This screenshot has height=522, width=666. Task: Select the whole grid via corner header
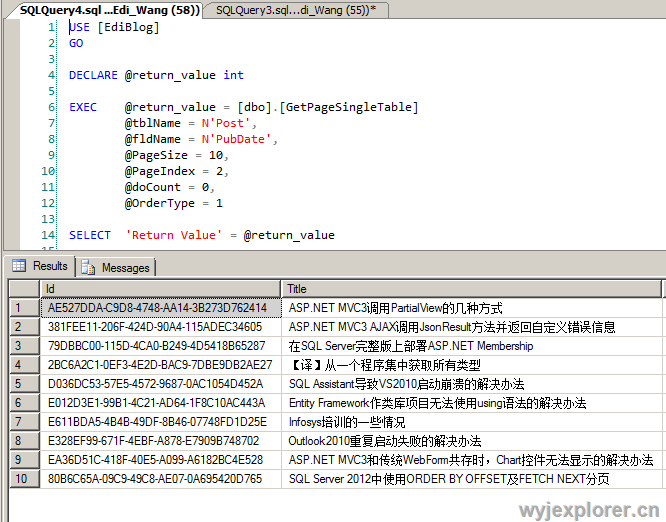pos(24,289)
